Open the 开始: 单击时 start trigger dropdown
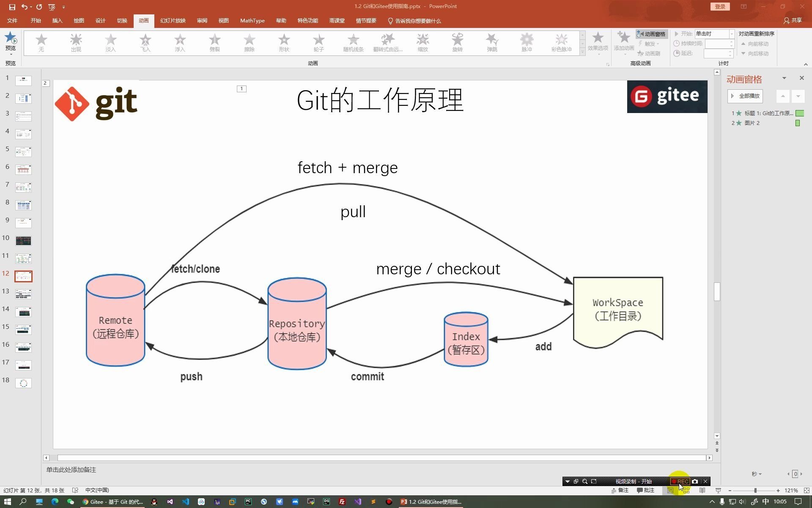 [x=731, y=34]
